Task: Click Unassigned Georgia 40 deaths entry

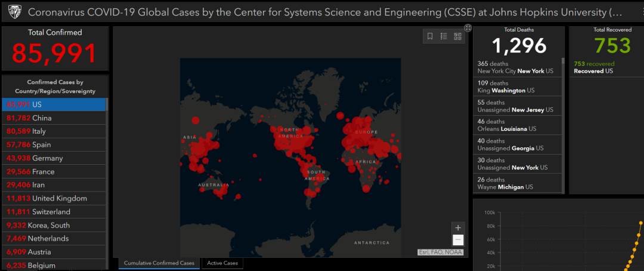Action: (517, 145)
